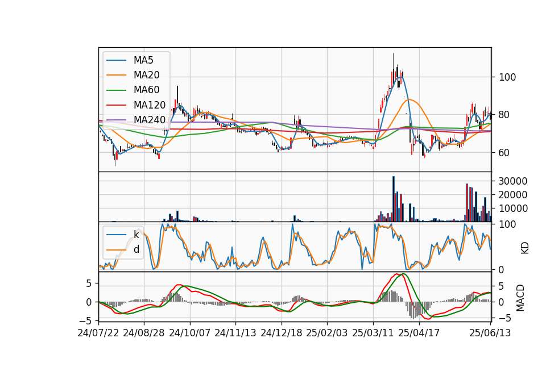This screenshot has width=546, height=392.
Task: Click the volume axis value 20000
Action: pos(513,195)
